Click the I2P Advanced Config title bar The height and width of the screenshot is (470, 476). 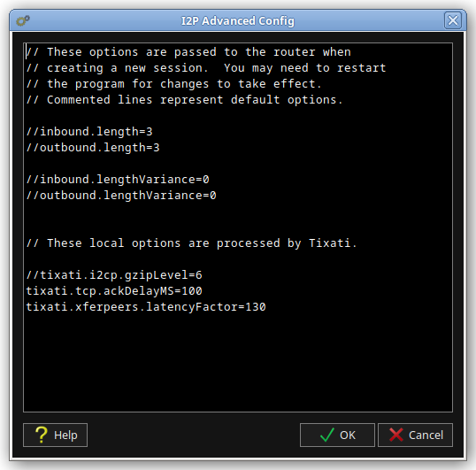[x=238, y=20]
